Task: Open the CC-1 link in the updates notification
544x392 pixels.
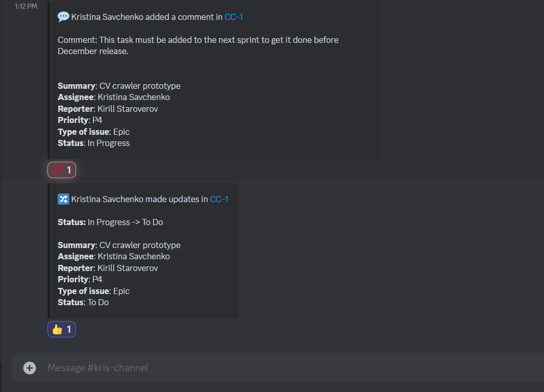Action: (219, 199)
